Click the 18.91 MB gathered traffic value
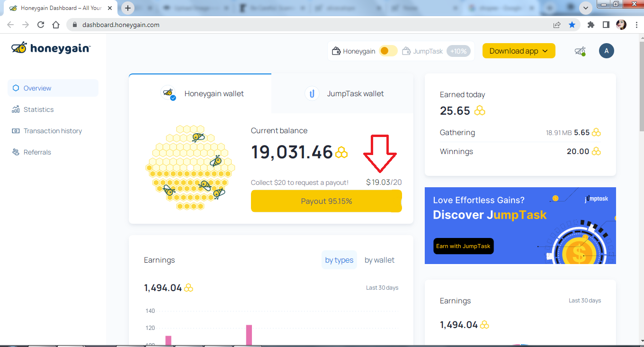The image size is (644, 347). click(x=559, y=133)
